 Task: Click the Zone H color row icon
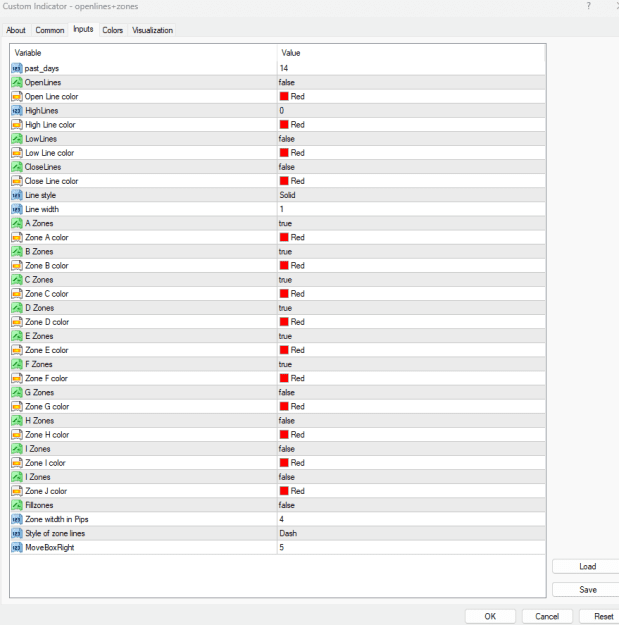pyautogui.click(x=17, y=434)
